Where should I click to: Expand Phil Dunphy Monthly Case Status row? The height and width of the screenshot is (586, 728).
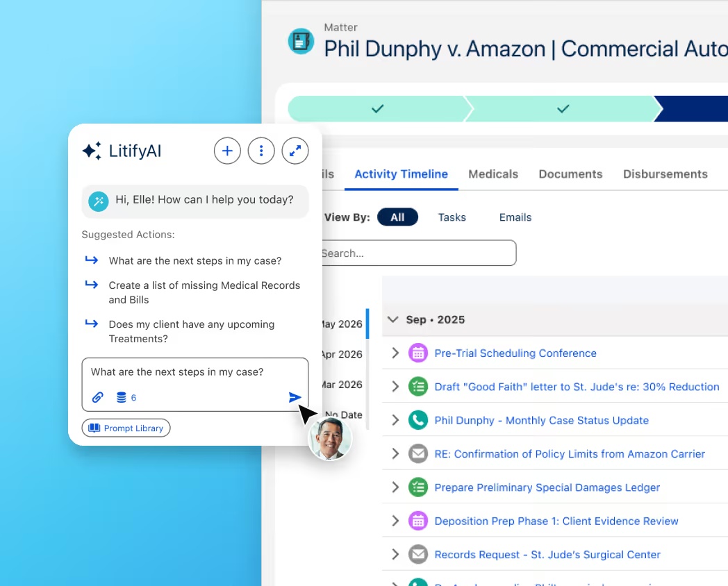pos(395,420)
